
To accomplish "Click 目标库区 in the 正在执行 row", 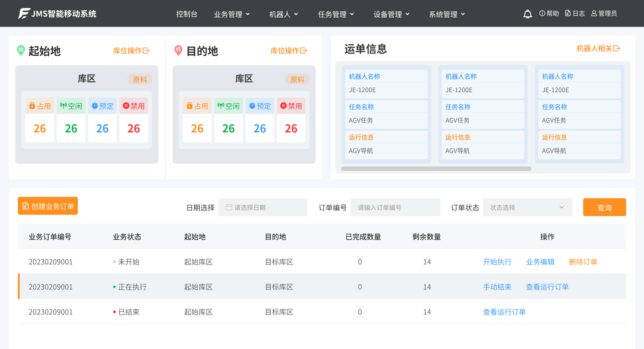I will [x=279, y=287].
